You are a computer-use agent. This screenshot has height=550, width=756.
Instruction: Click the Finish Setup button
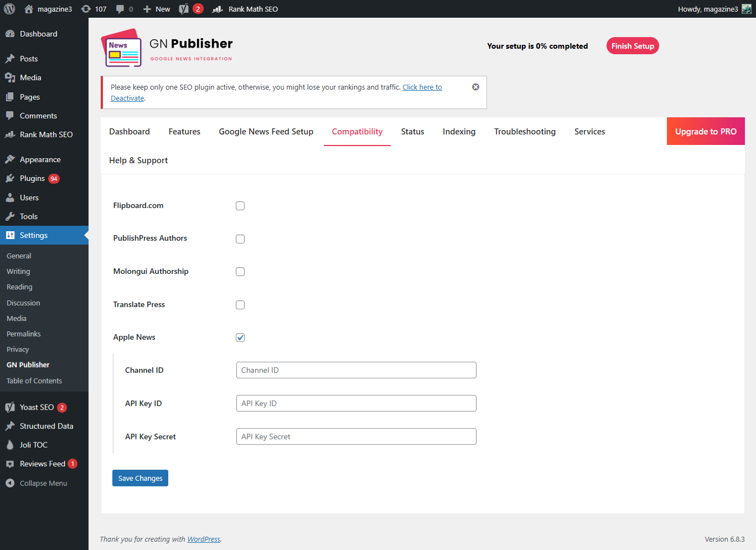pos(633,46)
